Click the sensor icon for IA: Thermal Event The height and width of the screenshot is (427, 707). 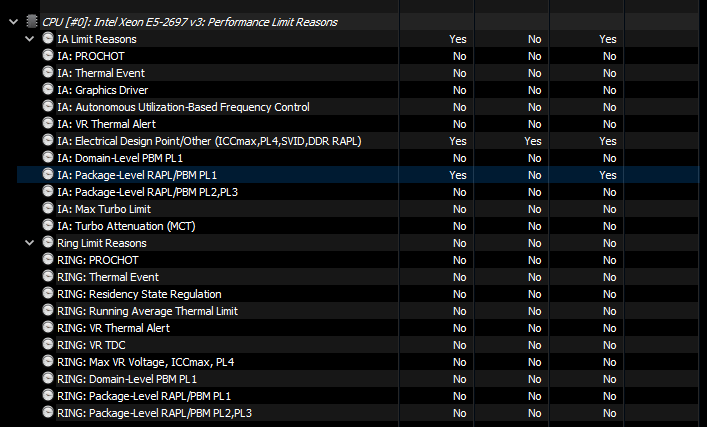(x=48, y=72)
